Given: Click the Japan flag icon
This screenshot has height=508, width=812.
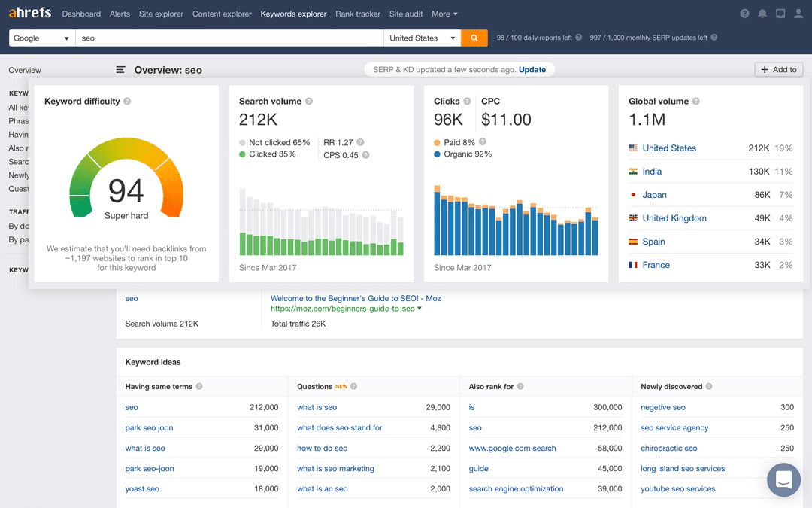Looking at the screenshot, I should click(633, 194).
